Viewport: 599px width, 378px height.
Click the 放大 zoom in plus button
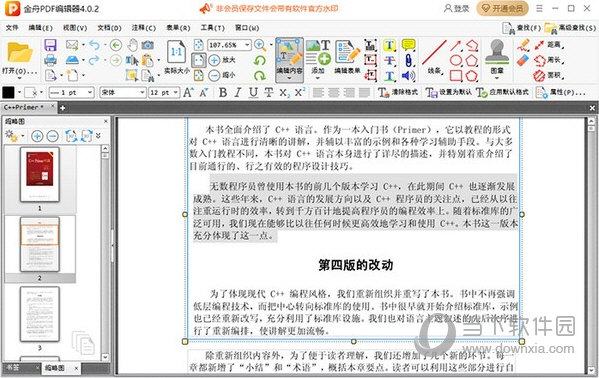[223, 60]
